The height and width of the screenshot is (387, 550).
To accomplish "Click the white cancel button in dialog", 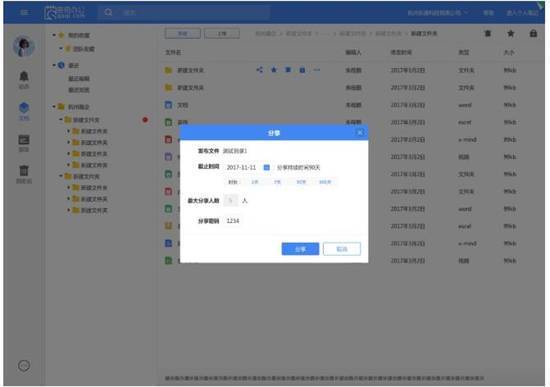I will click(342, 249).
